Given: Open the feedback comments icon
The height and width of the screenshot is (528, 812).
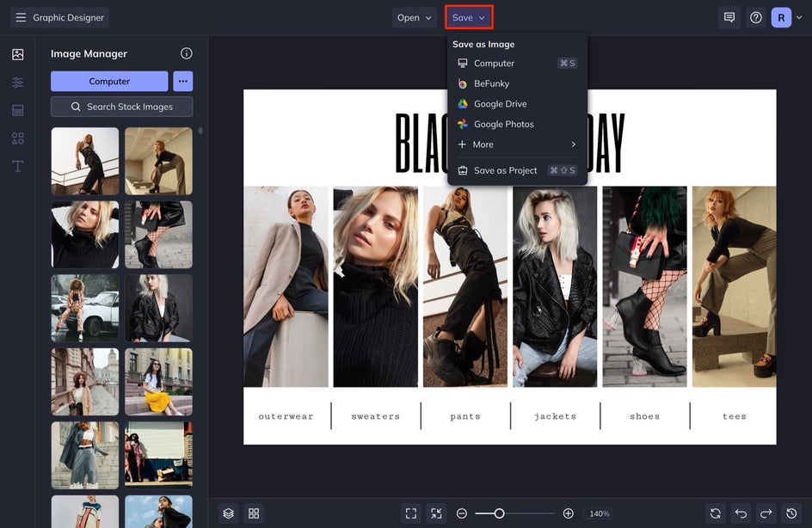Looking at the screenshot, I should [x=729, y=17].
